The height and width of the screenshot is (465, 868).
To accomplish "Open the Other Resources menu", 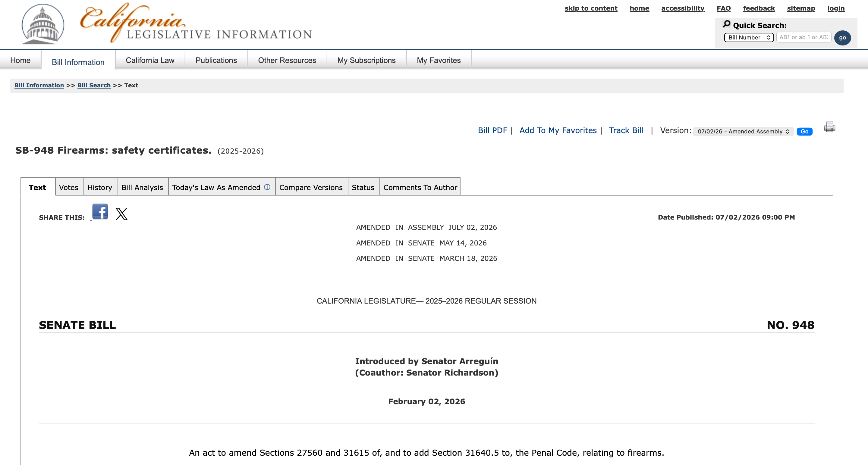I will (287, 60).
